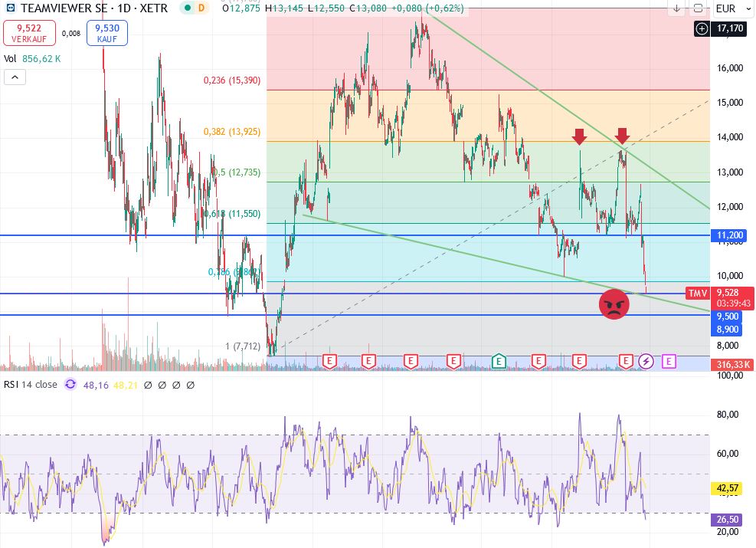Click the yellow 48,21 RSI average value
Image resolution: width=756 pixels, height=548 pixels.
126,385
